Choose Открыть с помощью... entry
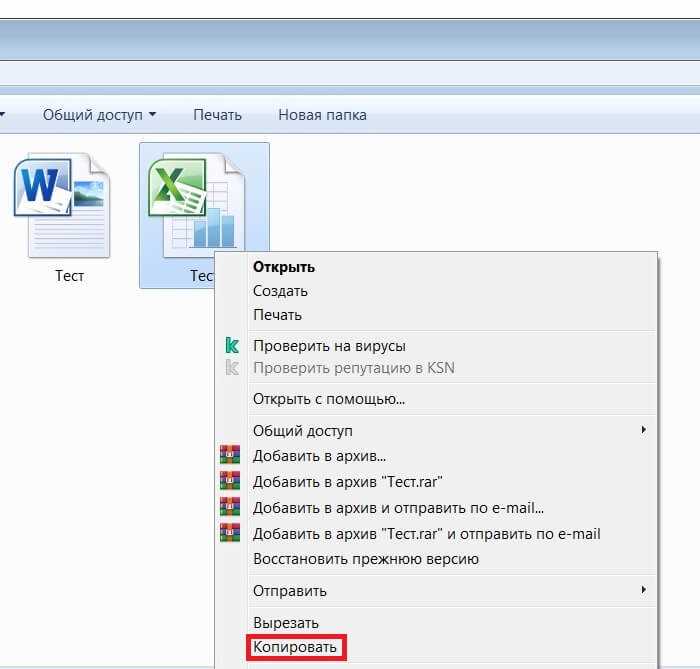The image size is (700, 669). pos(329,399)
